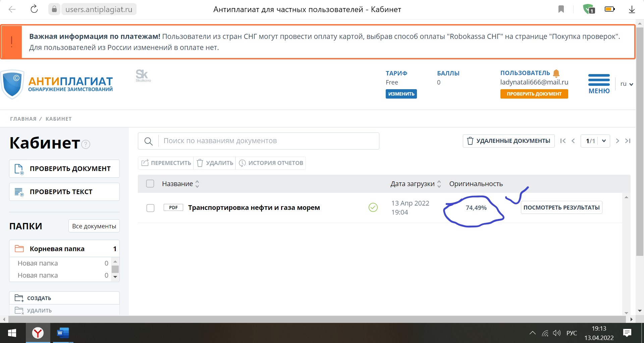Click the user notification bell icon
Viewport: 644px width, 343px height.
[x=556, y=73]
